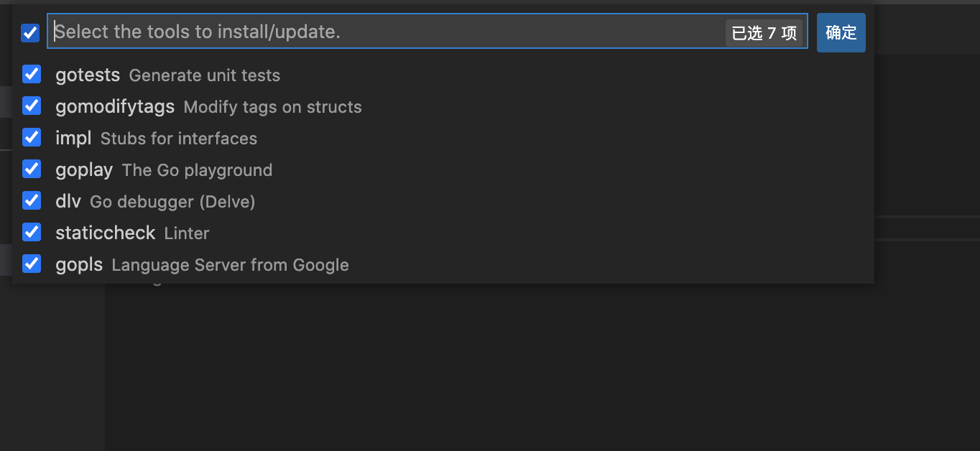Uncheck the gotests checkbox
The width and height of the screenshot is (980, 451).
pyautogui.click(x=32, y=74)
